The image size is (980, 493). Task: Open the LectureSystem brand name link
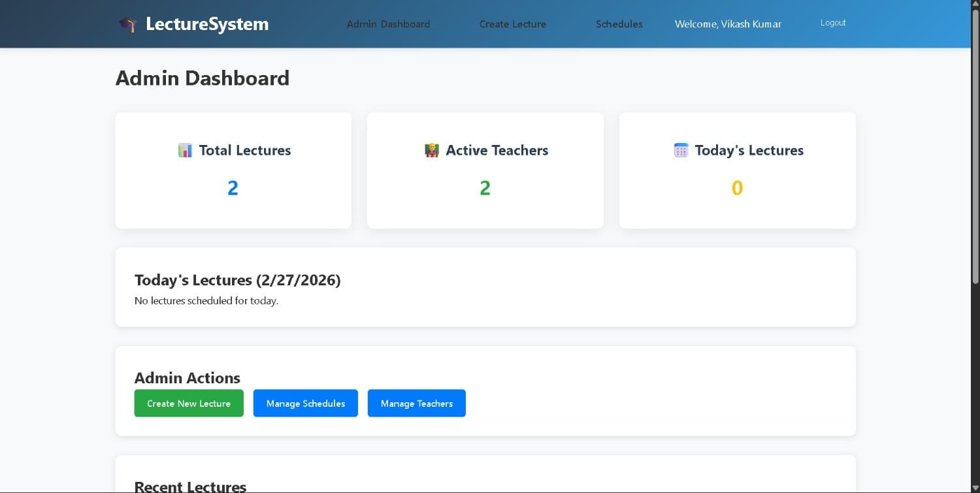[206, 24]
